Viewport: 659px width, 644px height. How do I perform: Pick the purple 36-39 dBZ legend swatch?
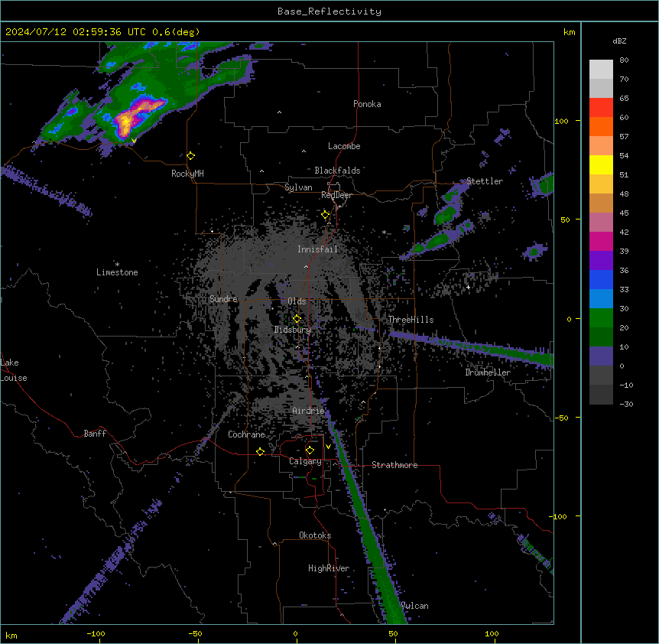coord(601,260)
